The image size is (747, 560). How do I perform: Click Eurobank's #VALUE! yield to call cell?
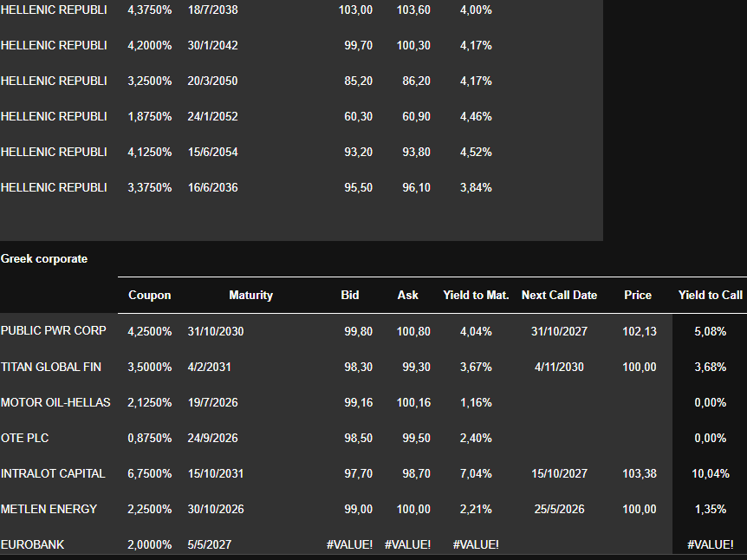click(x=711, y=544)
